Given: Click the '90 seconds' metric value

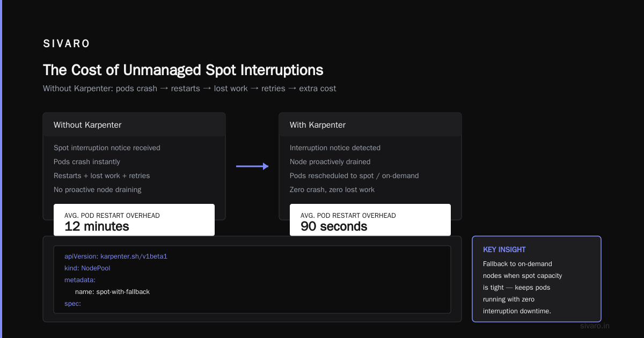Looking at the screenshot, I should pyautogui.click(x=334, y=226).
